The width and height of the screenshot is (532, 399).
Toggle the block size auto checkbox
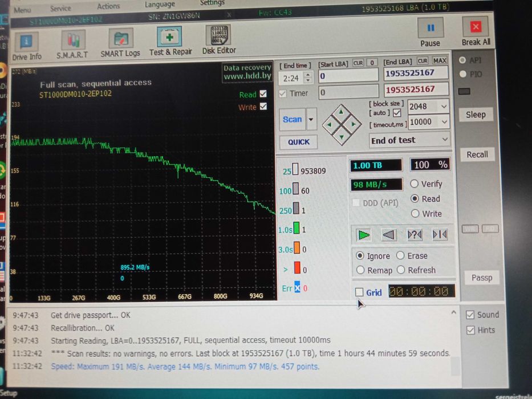click(397, 113)
